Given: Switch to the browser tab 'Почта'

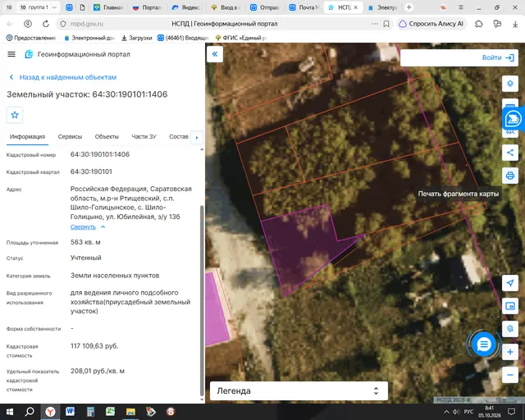Looking at the screenshot, I should click(304, 7).
